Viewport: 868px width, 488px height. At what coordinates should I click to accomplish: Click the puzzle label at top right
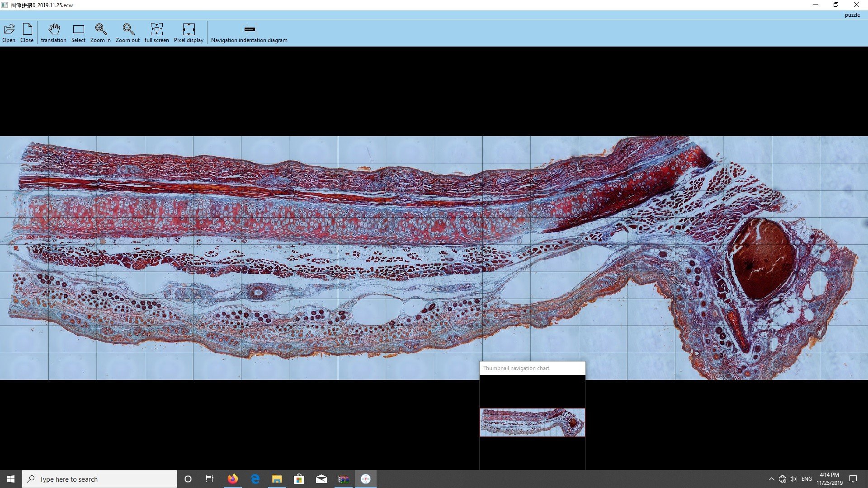click(852, 15)
